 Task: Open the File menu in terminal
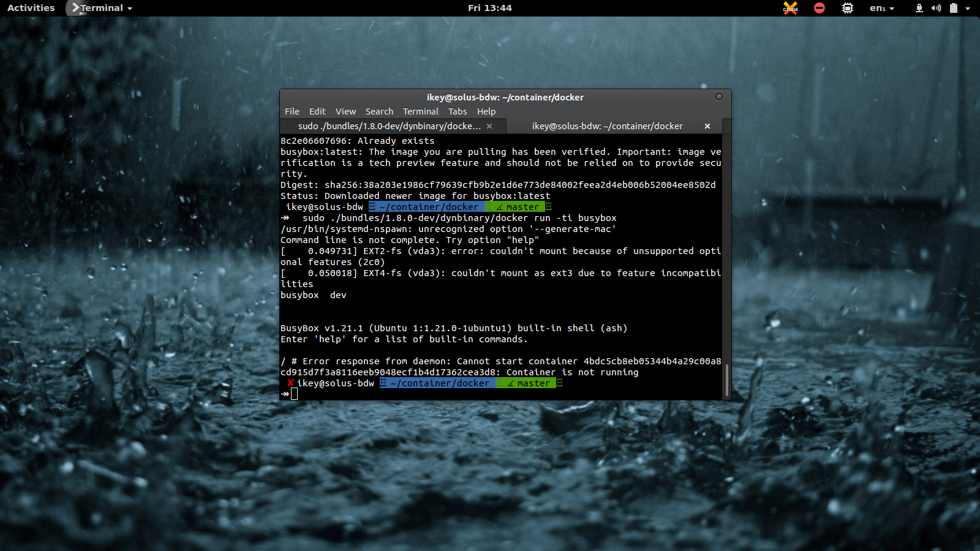click(292, 111)
